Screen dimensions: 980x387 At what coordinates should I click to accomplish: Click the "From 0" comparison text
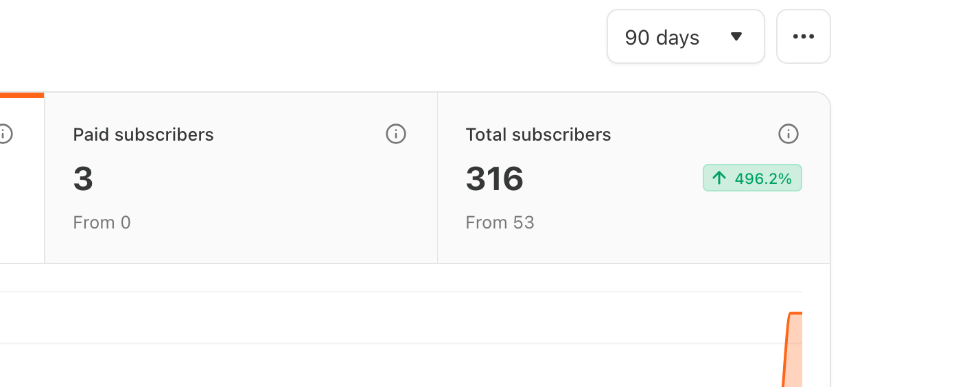point(102,222)
